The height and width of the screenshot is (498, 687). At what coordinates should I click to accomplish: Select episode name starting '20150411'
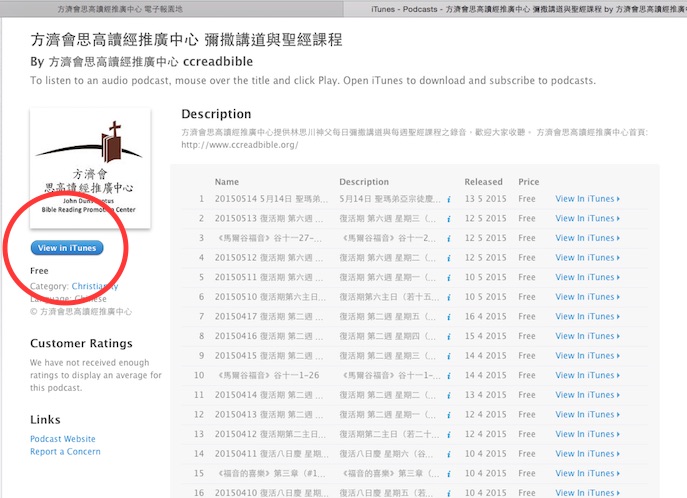point(271,454)
